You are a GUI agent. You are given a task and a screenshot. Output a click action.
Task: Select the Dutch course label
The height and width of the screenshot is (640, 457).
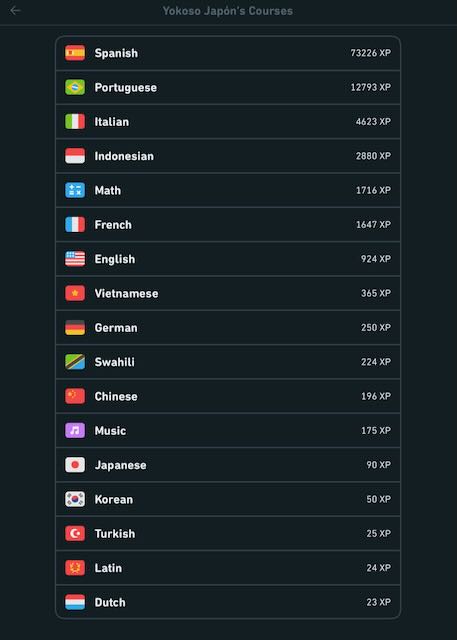(110, 602)
